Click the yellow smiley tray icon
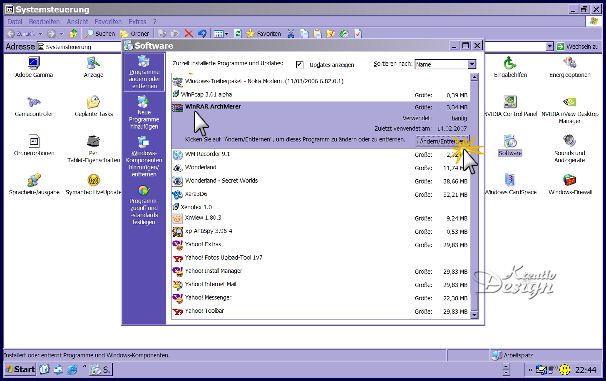The height and width of the screenshot is (381, 606). (x=565, y=370)
